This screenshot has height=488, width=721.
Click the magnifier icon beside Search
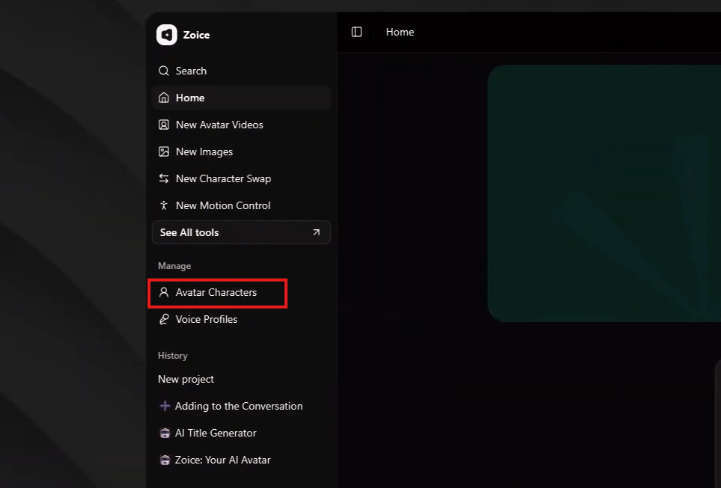click(164, 71)
